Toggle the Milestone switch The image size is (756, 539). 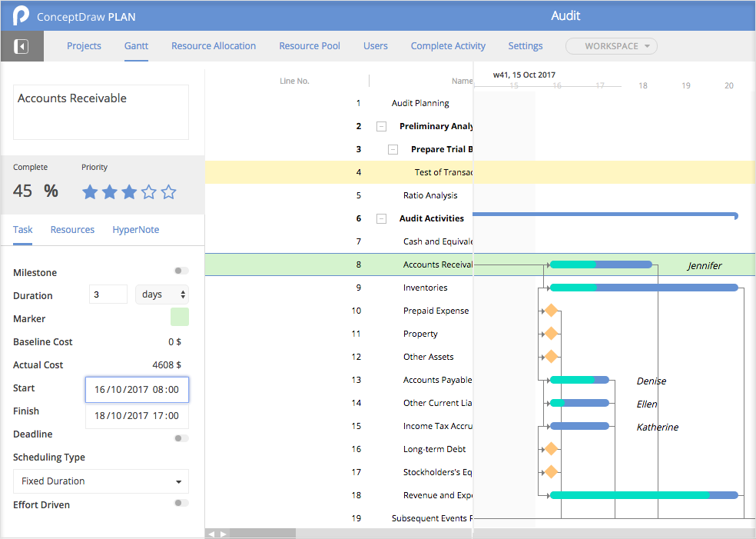click(181, 271)
